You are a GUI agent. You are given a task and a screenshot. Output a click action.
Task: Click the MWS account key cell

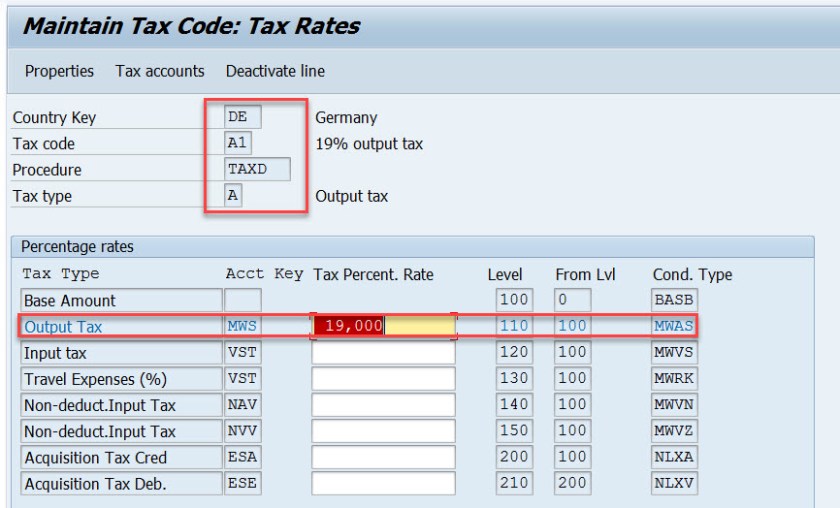[243, 326]
